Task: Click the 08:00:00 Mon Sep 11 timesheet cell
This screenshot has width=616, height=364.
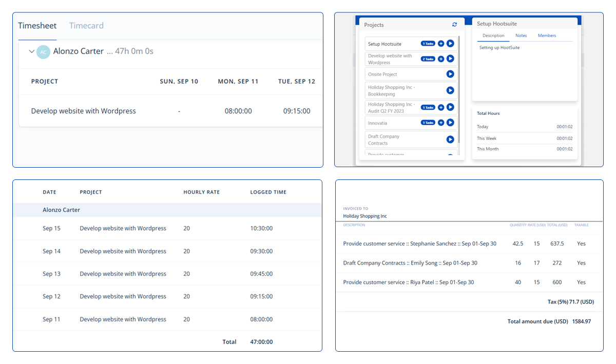Action: tap(238, 111)
